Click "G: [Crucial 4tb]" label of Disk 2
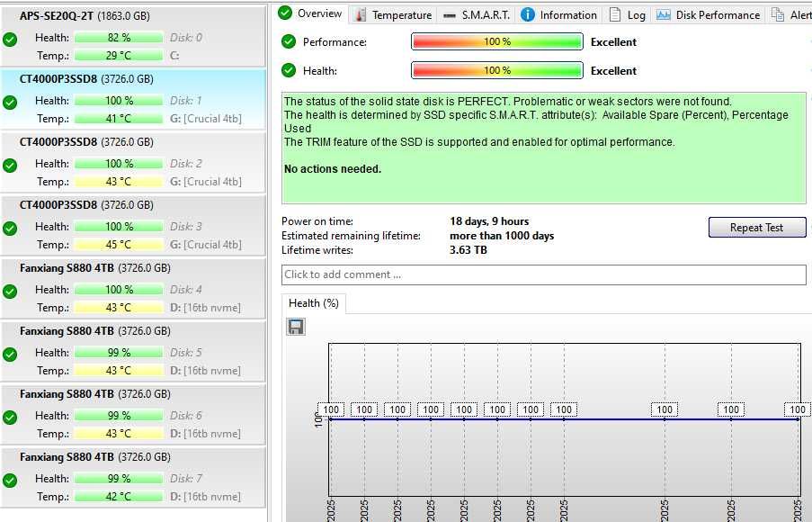The image size is (812, 522). coord(206,182)
